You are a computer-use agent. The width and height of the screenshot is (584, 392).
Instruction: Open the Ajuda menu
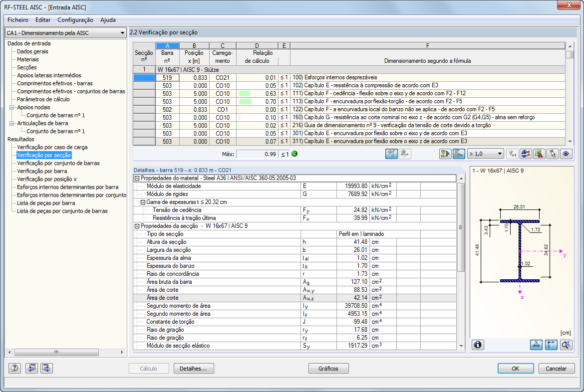(x=108, y=20)
